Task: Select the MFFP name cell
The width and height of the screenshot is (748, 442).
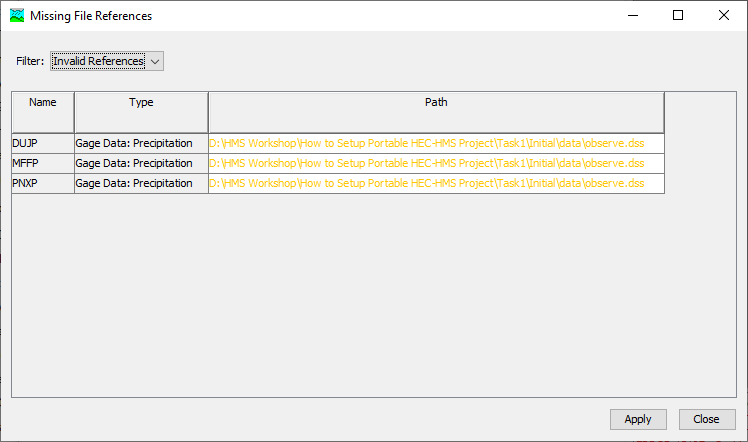Action: point(43,164)
